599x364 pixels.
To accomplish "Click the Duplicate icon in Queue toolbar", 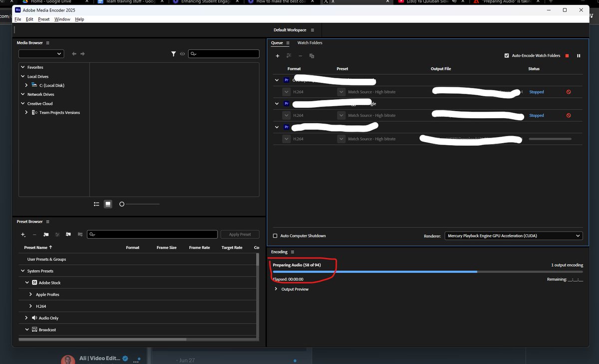I will click(x=311, y=56).
